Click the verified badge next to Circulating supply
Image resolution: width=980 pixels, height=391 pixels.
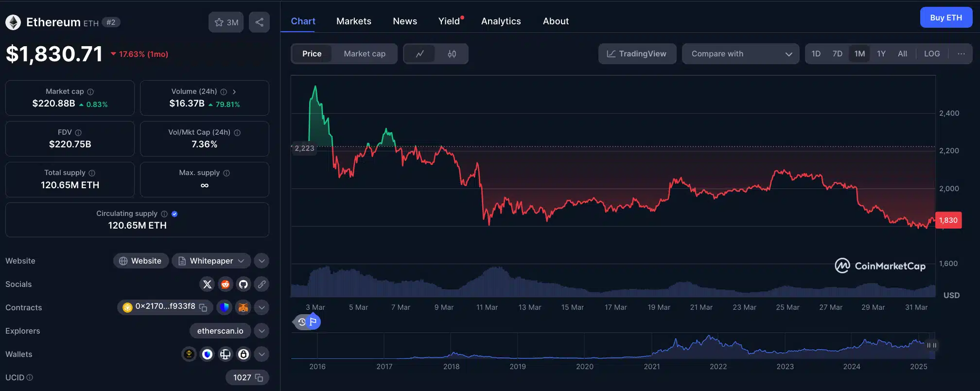(x=175, y=214)
